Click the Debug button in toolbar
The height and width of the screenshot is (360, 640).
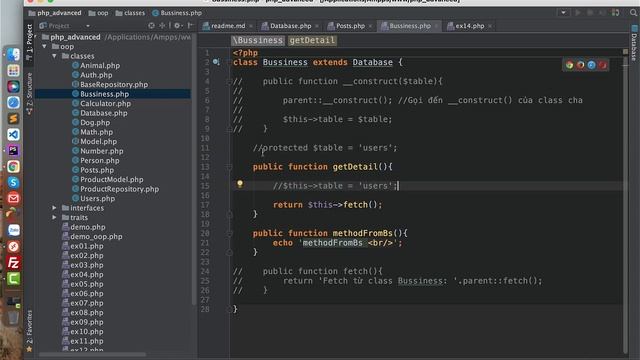[x=590, y=13]
